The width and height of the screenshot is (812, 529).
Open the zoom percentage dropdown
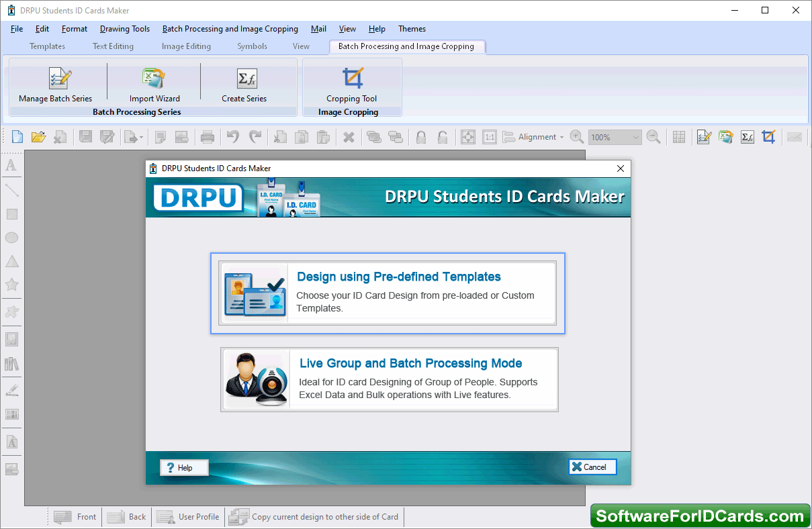(636, 137)
